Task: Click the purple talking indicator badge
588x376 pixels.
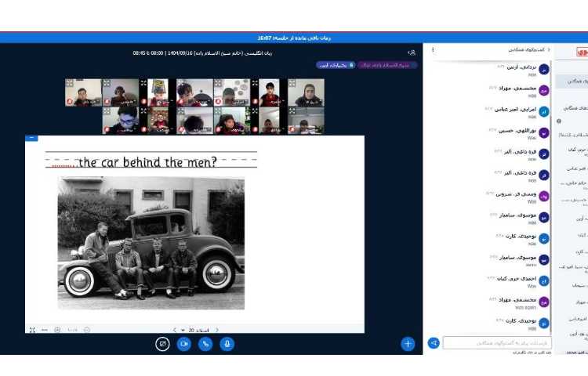Action: coord(336,65)
